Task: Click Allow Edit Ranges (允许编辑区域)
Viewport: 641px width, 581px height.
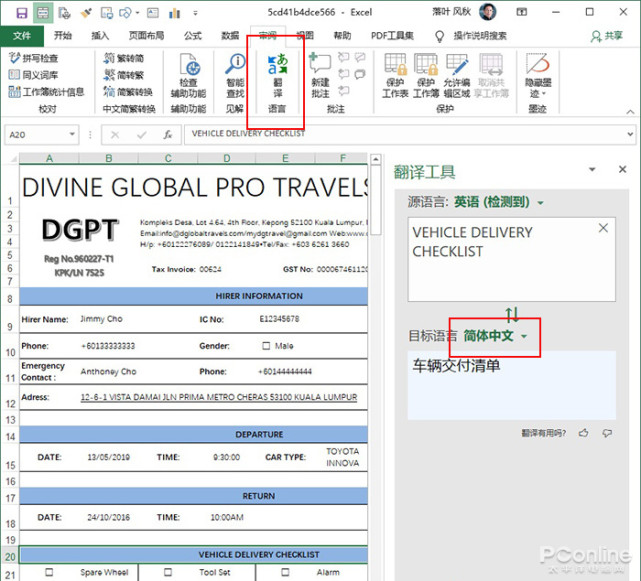Action: pos(457,76)
